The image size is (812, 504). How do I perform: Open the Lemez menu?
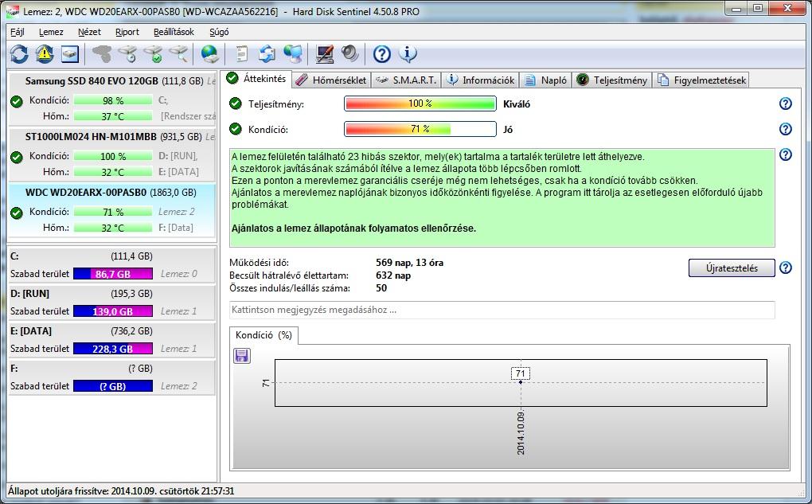pos(51,32)
